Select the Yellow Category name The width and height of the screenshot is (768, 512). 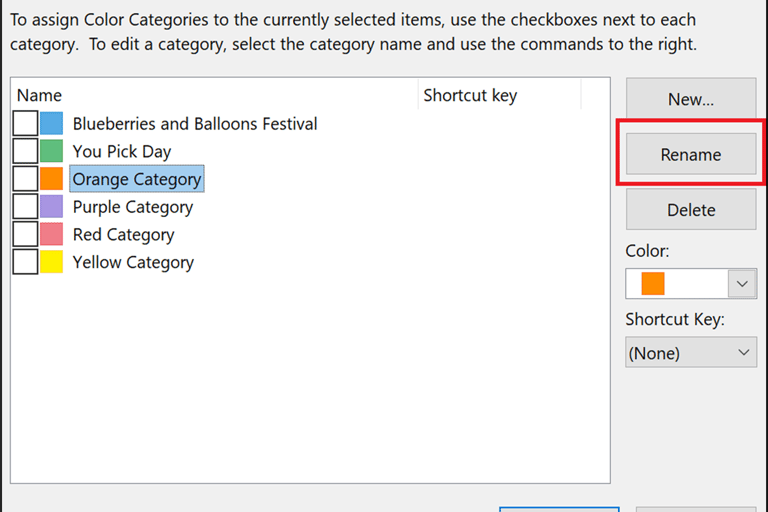133,262
